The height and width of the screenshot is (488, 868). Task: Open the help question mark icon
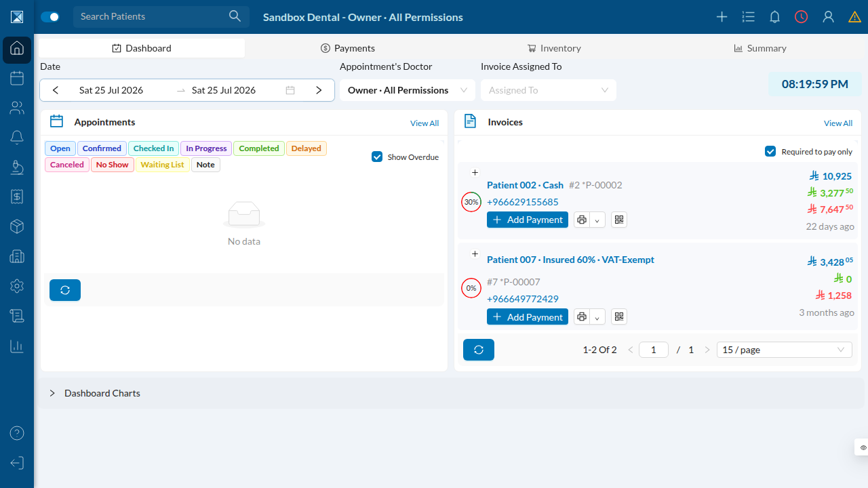(17, 433)
